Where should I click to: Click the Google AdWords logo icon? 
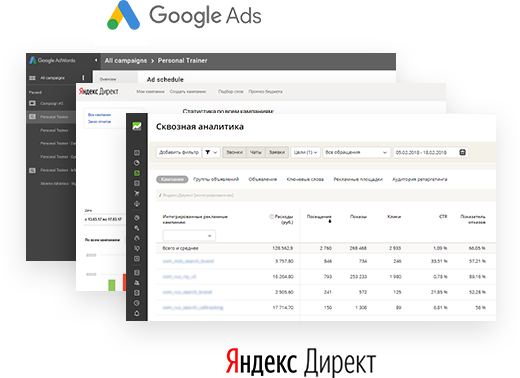pyautogui.click(x=33, y=60)
